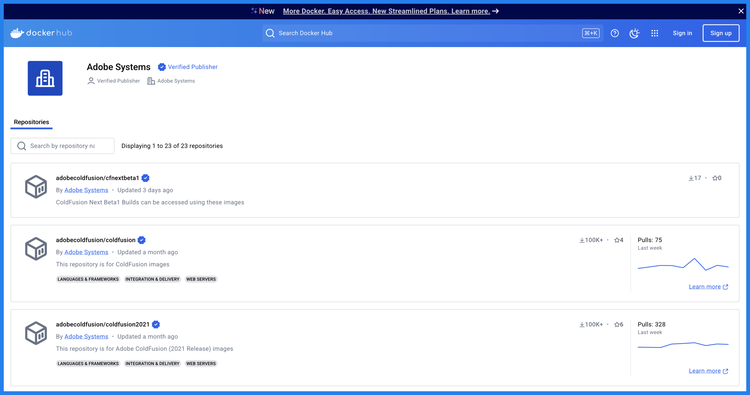The width and height of the screenshot is (750, 395).
Task: Click the coldfusion2021 repository cube icon
Action: (36, 333)
